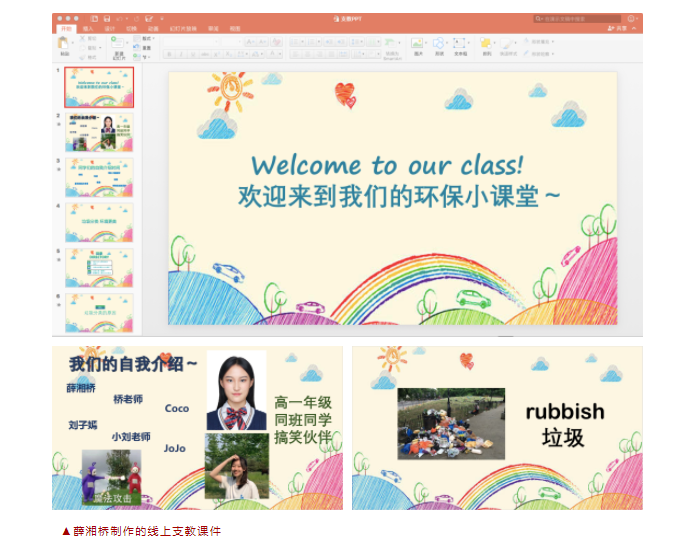This screenshot has width=676, height=549.
Task: Toggle Strikethrough formatting
Action: pyautogui.click(x=205, y=54)
